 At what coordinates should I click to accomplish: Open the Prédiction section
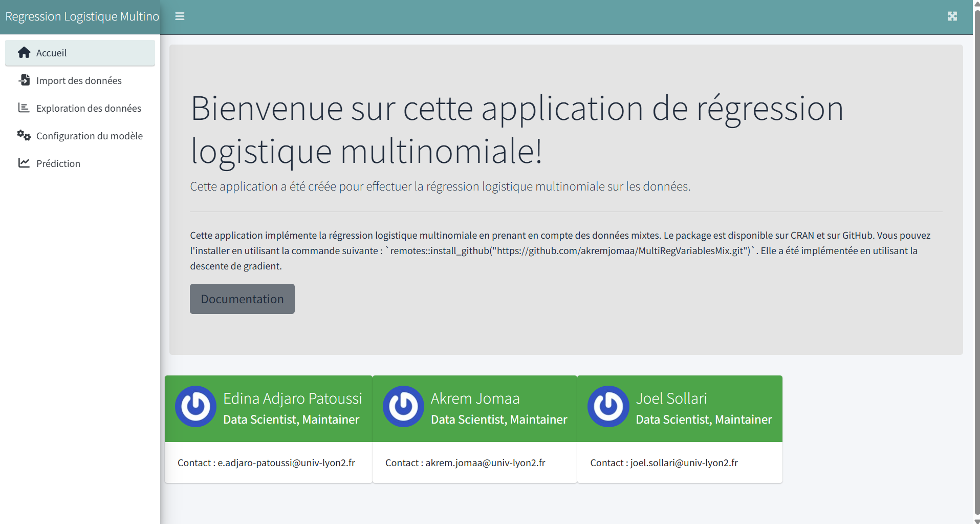pos(58,164)
